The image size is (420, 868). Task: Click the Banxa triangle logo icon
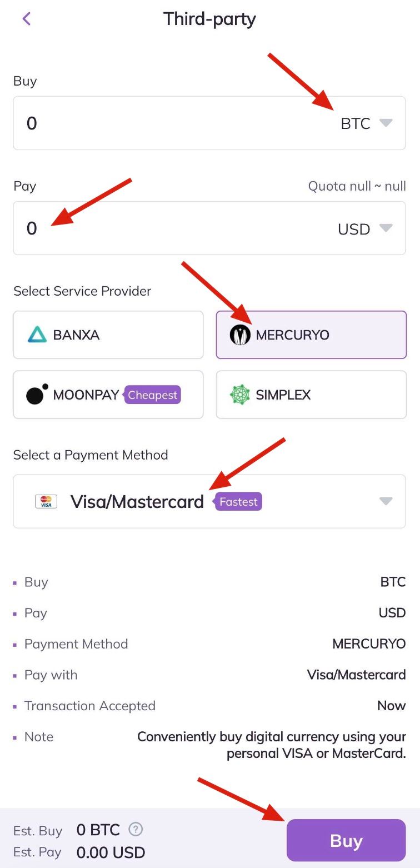point(37,335)
